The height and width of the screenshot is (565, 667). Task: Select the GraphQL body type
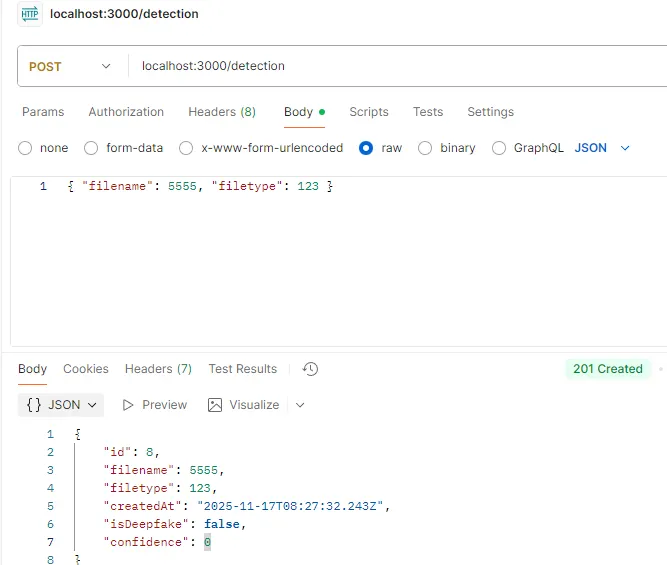(x=499, y=148)
